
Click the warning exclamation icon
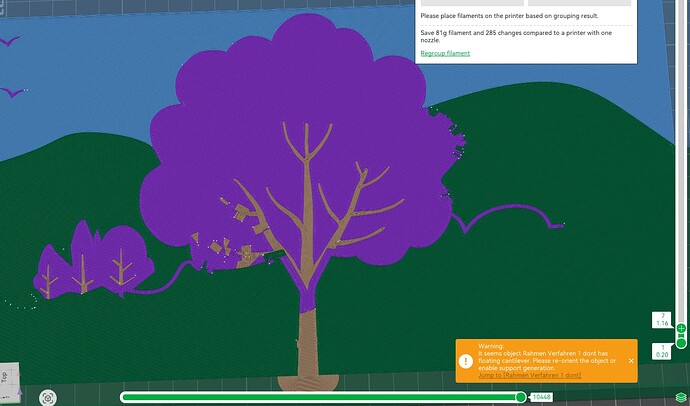[466, 361]
